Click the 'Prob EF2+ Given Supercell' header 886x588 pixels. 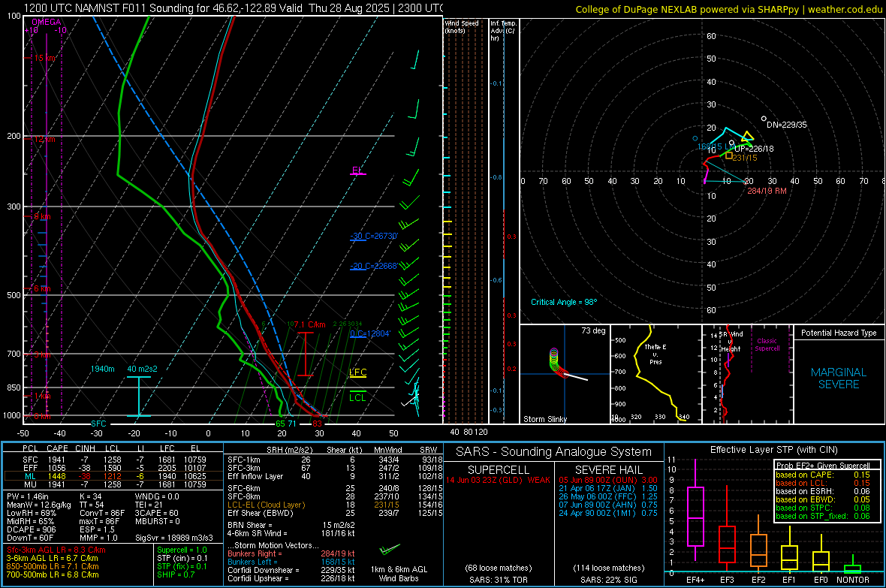823,466
